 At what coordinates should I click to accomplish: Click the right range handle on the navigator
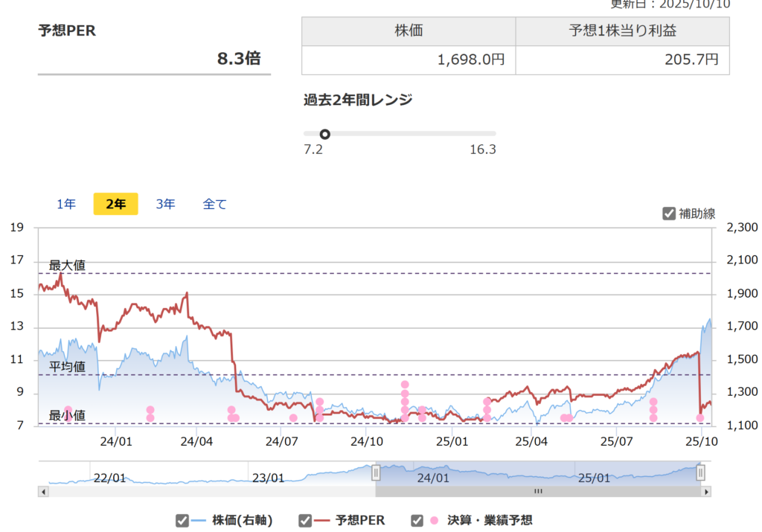point(700,472)
